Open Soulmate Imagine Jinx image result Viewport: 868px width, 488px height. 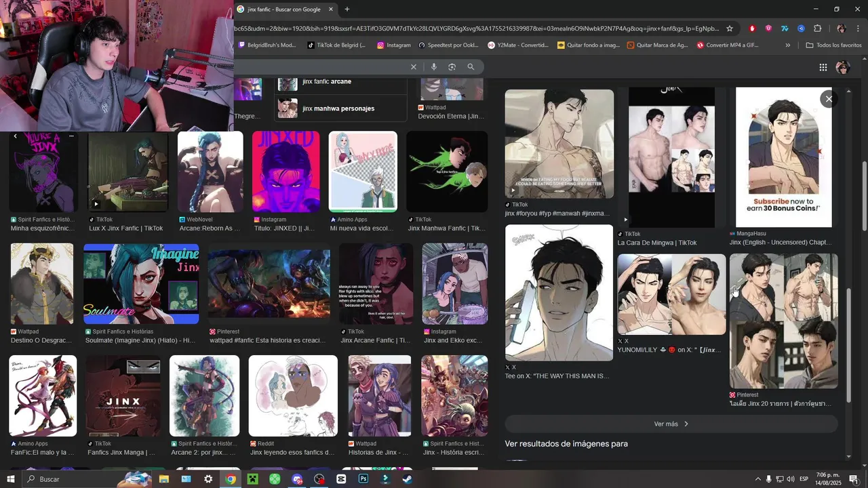[141, 284]
